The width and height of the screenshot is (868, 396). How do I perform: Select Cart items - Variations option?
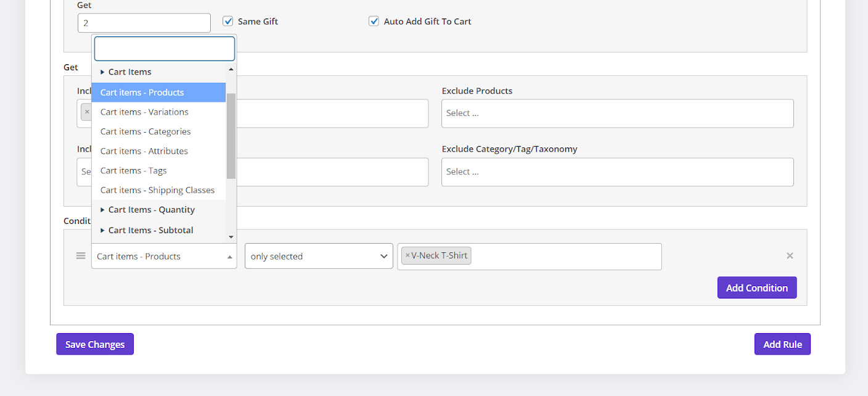coord(144,112)
